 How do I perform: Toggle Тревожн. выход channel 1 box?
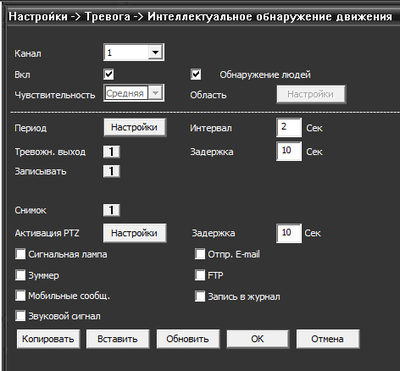coord(111,152)
